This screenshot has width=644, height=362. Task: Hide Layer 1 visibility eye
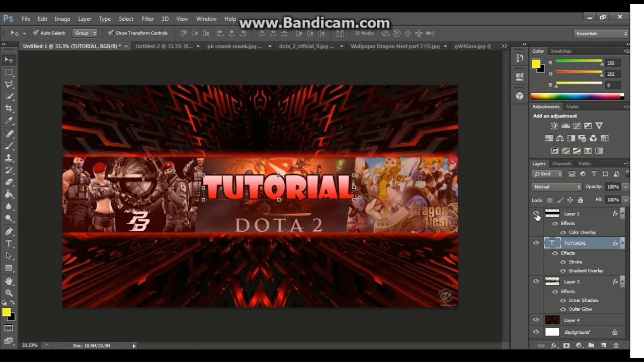[536, 214]
